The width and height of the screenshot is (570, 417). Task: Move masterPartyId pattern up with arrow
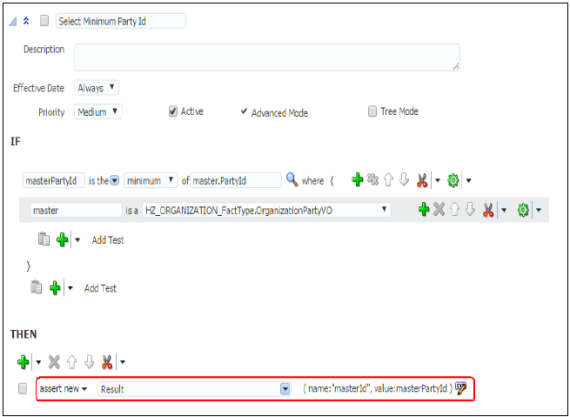click(x=389, y=180)
